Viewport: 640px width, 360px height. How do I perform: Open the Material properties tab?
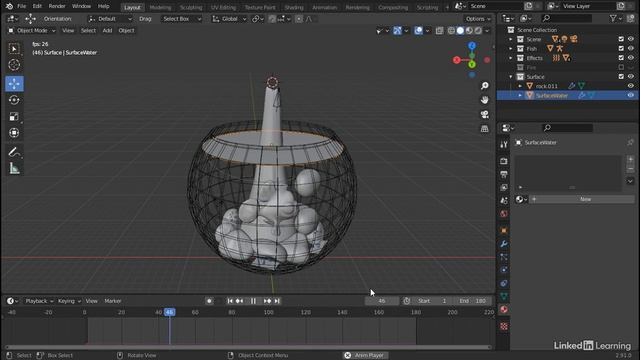point(504,309)
